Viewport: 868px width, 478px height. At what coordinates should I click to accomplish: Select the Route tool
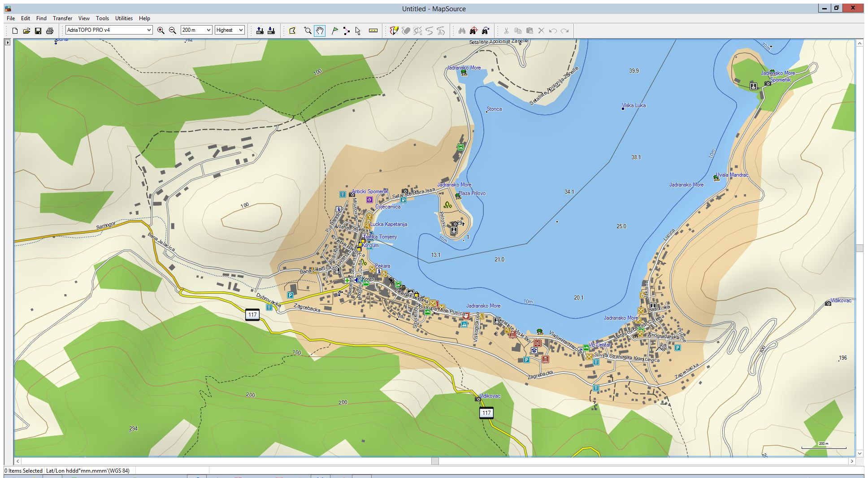(x=346, y=30)
